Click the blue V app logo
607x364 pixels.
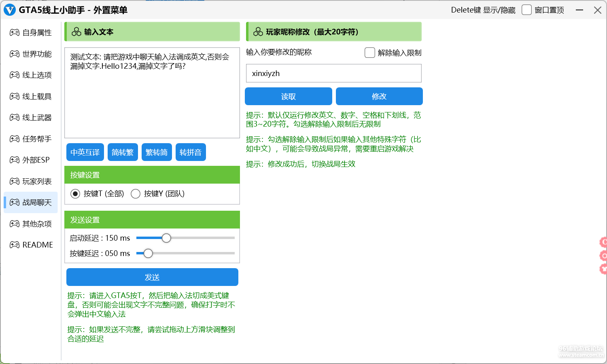click(9, 10)
